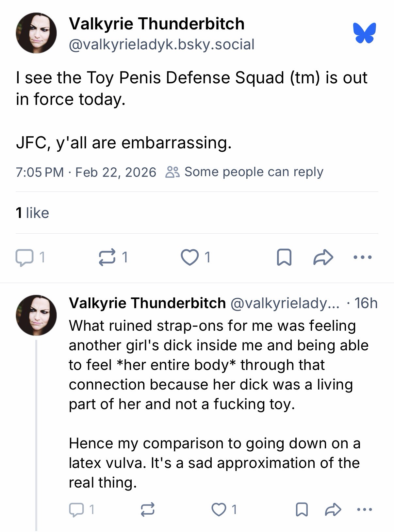The height and width of the screenshot is (532, 394).
Task: Like the strap-ons comment
Action: 218,509
